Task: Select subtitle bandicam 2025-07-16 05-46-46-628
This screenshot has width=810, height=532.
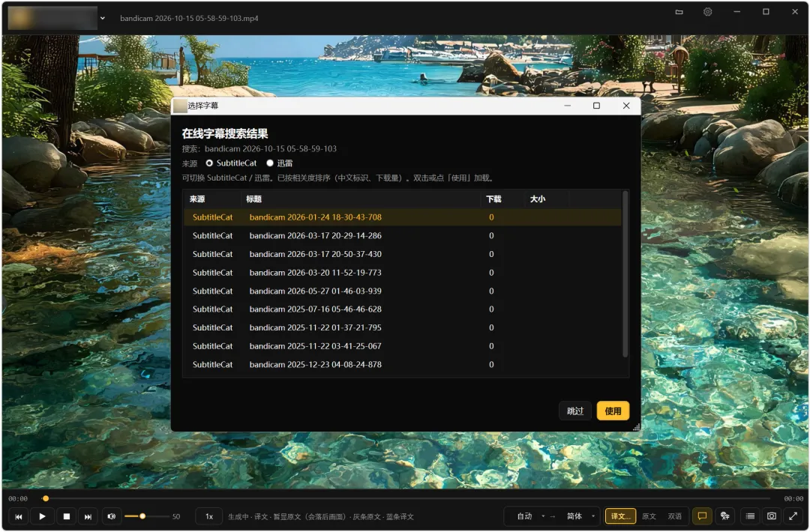Action: (403, 309)
